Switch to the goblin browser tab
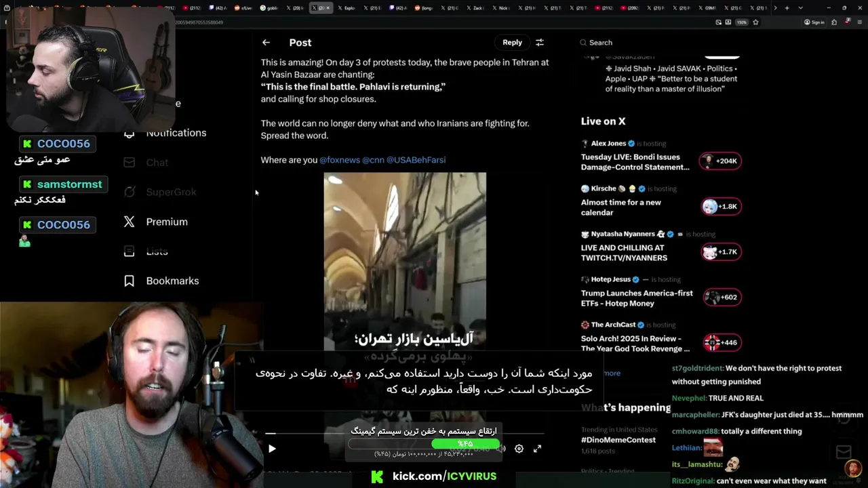This screenshot has height=488, width=868. click(271, 8)
